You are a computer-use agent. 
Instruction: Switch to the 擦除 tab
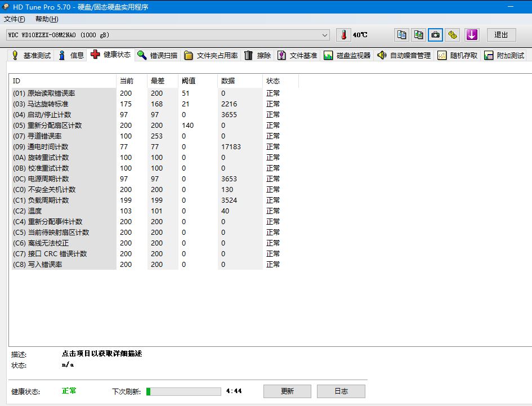pos(257,55)
